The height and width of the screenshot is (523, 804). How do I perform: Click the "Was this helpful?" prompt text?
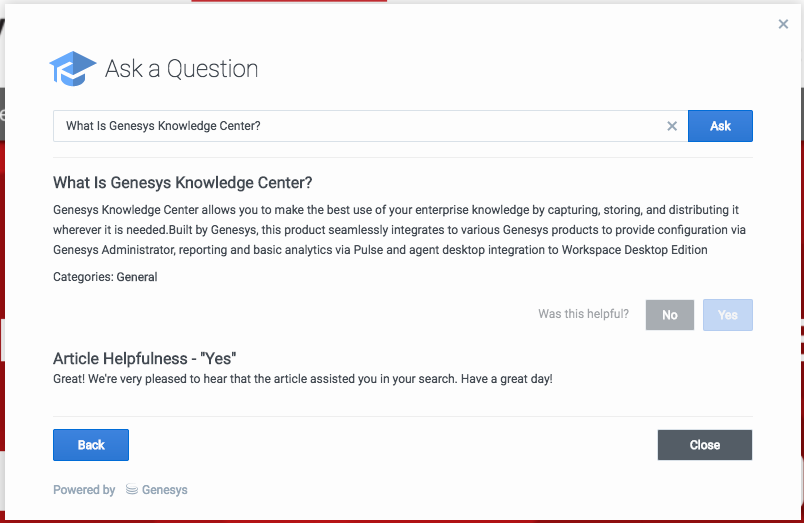pyautogui.click(x=583, y=314)
